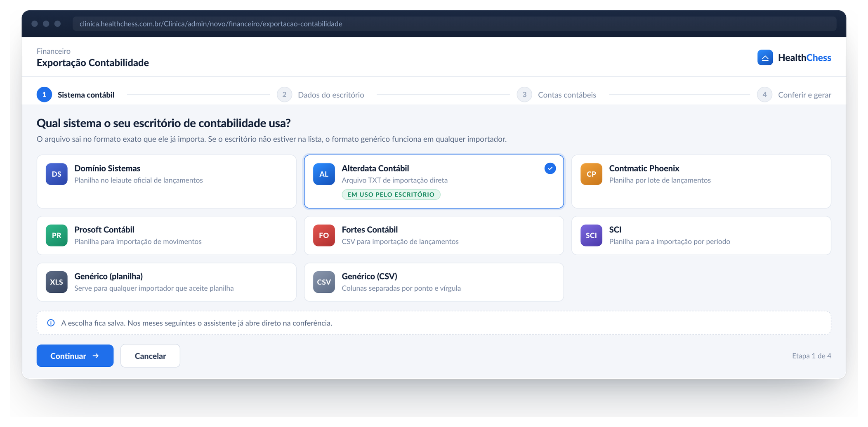Pick the SCI system card
The width and height of the screenshot is (868, 427).
click(x=701, y=235)
